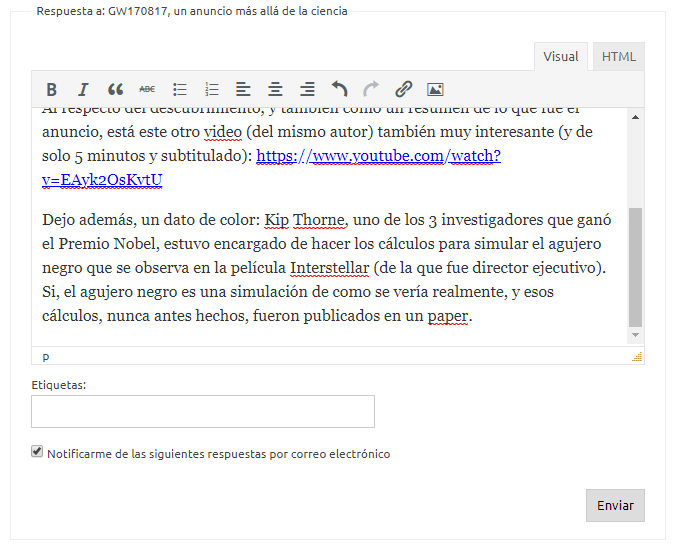Image resolution: width=673 pixels, height=546 pixels.
Task: Toggle bold formatting in the editor toolbar
Action: 52,89
